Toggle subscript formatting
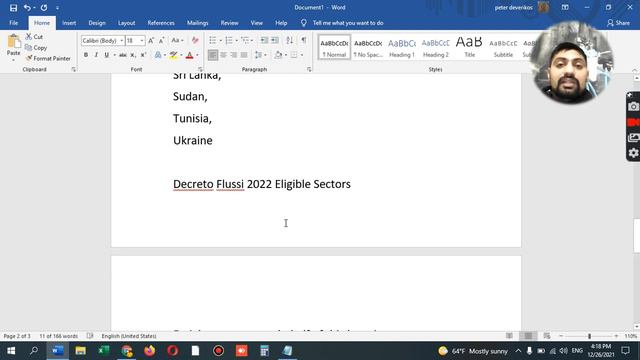This screenshot has height=360, width=640. 133,55
